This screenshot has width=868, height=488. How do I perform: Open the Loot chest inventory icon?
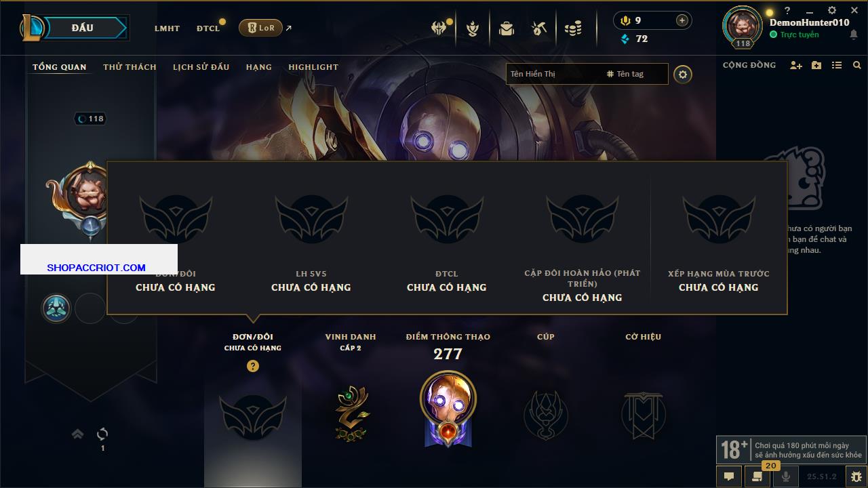tap(506, 28)
